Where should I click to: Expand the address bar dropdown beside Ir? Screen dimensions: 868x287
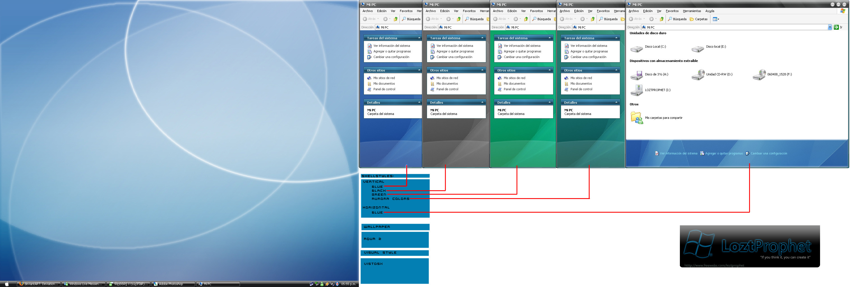point(830,27)
